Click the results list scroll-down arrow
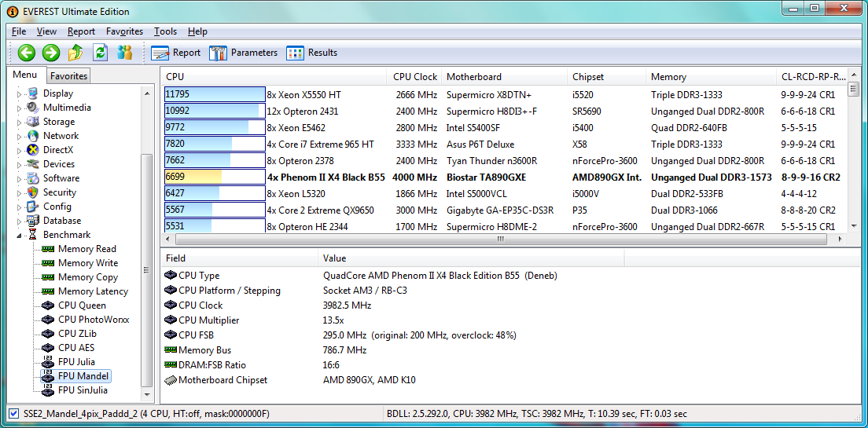 pos(853,225)
